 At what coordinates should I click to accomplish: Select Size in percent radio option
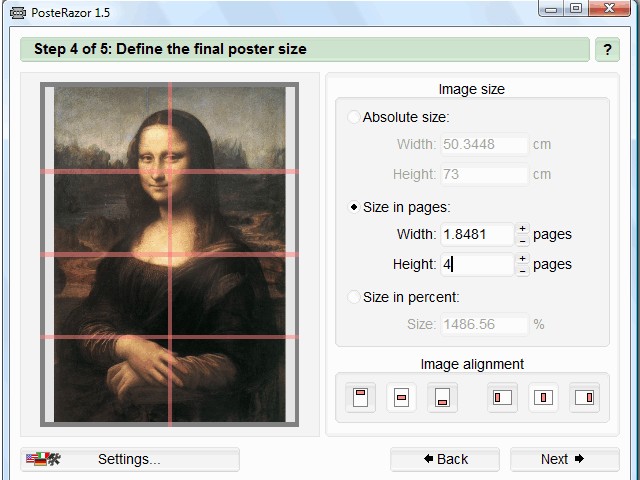[353, 297]
